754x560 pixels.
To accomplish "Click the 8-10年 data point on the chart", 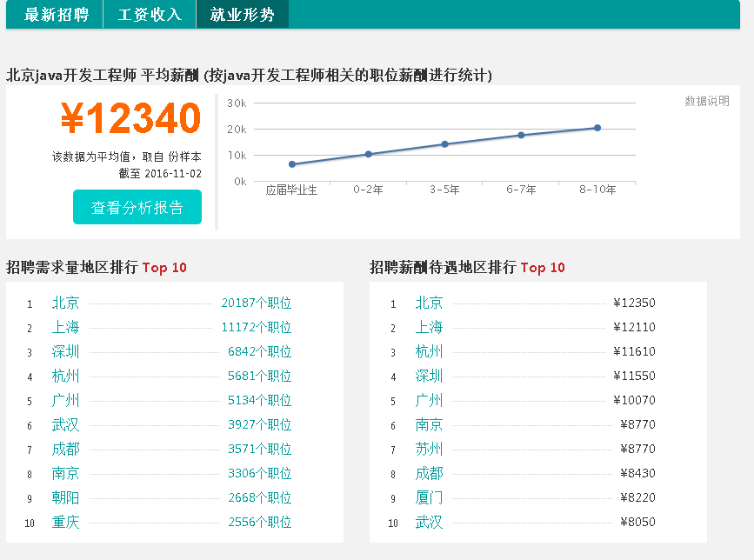I will pyautogui.click(x=597, y=127).
